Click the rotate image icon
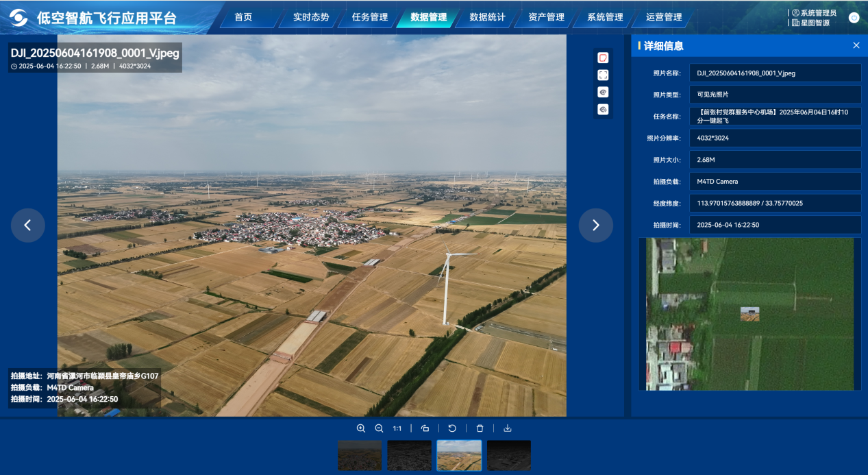Viewport: 868px width, 475px height. 425,428
